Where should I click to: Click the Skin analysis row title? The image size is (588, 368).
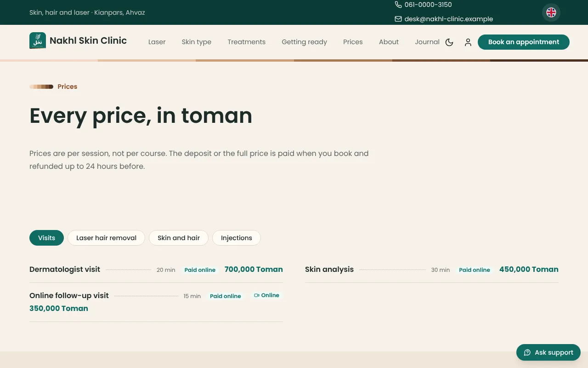329,270
